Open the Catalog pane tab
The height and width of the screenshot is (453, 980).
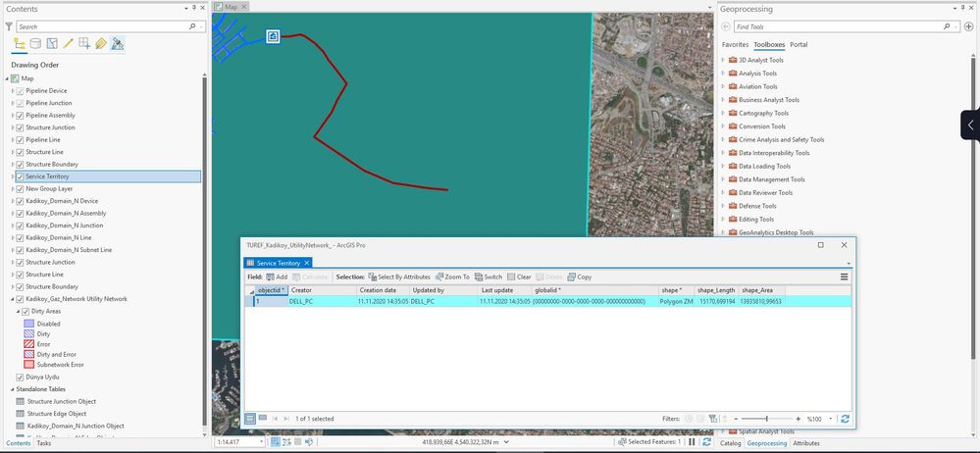click(x=730, y=443)
